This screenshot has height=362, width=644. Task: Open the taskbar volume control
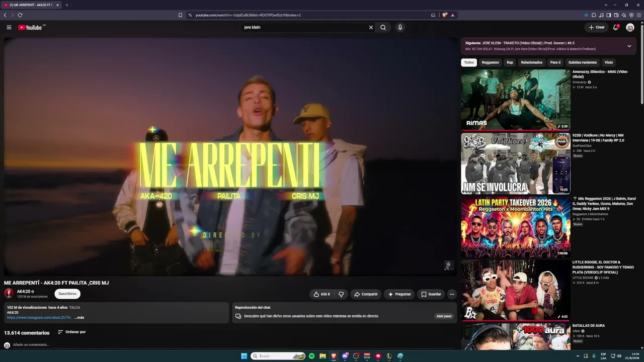click(619, 356)
